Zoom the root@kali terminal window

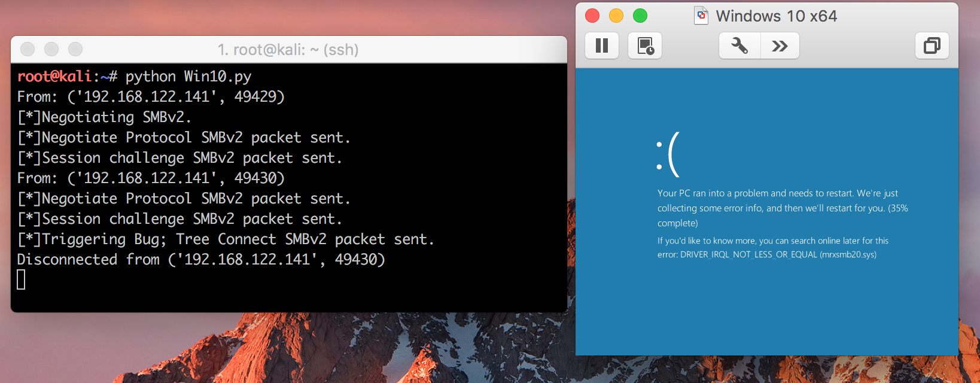pos(75,49)
